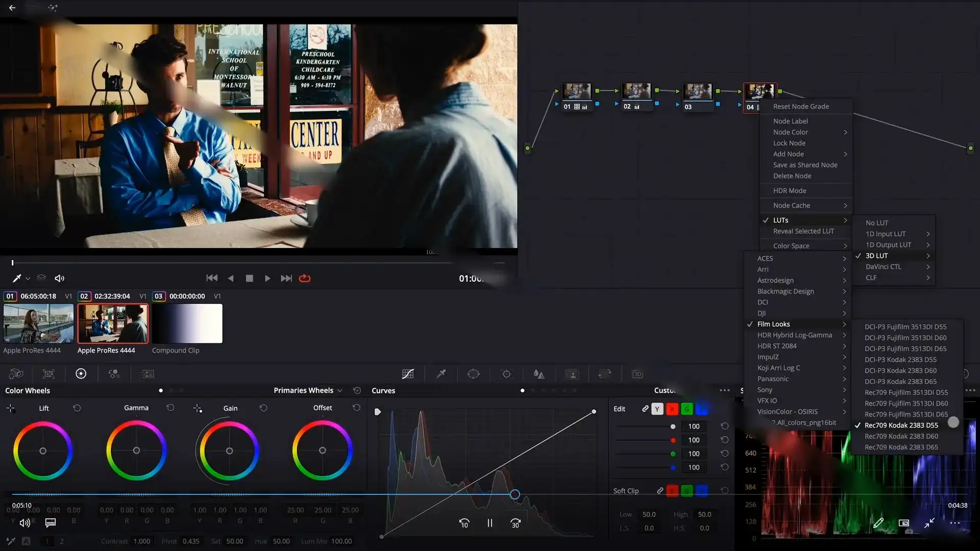This screenshot has height=551, width=980.
Task: Toggle the curve channel link icon
Action: [645, 409]
